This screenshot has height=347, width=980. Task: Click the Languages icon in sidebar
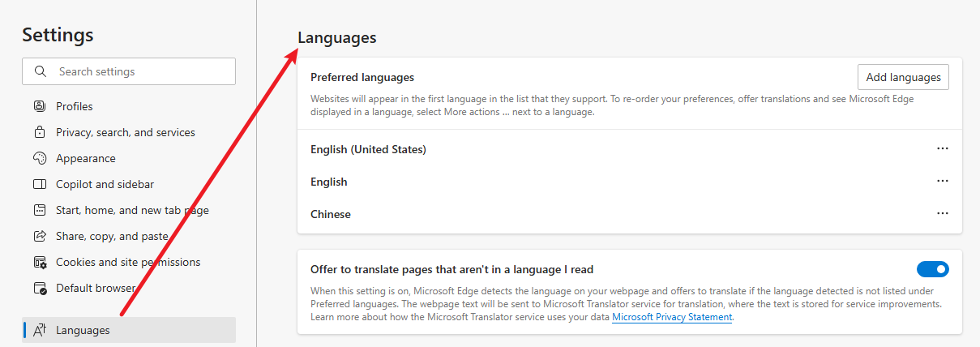click(x=40, y=330)
